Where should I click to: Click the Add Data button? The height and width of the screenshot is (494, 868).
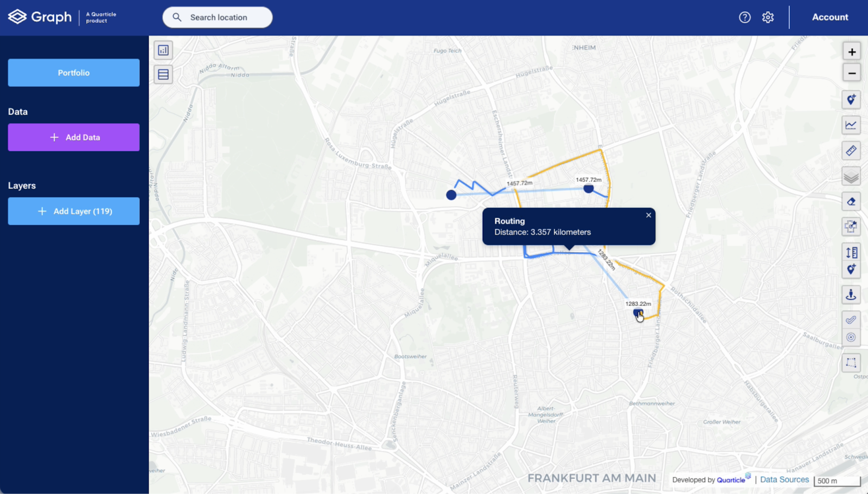(73, 137)
